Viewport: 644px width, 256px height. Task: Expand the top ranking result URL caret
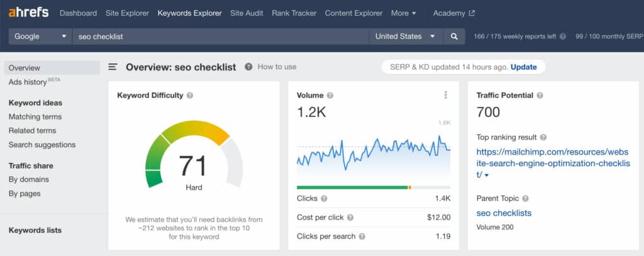tap(487, 175)
